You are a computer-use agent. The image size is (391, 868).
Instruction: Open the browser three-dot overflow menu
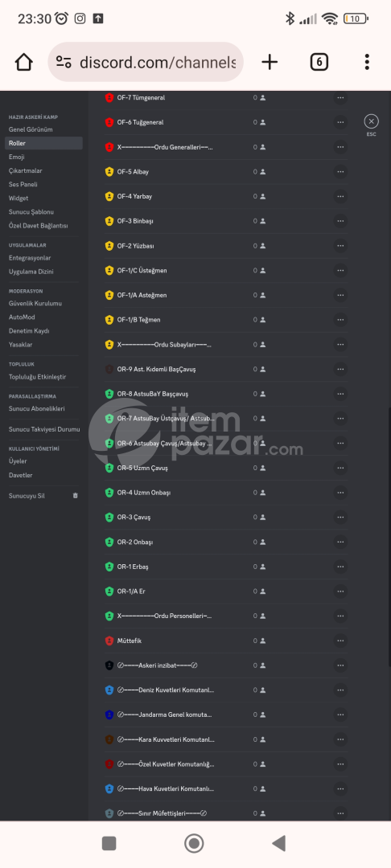(x=367, y=62)
